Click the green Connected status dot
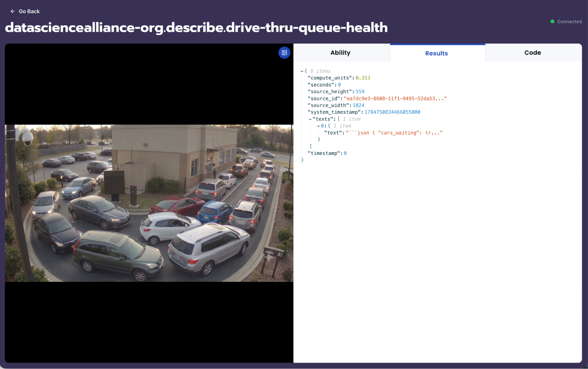Viewport: 588px width, 369px height. pyautogui.click(x=552, y=21)
